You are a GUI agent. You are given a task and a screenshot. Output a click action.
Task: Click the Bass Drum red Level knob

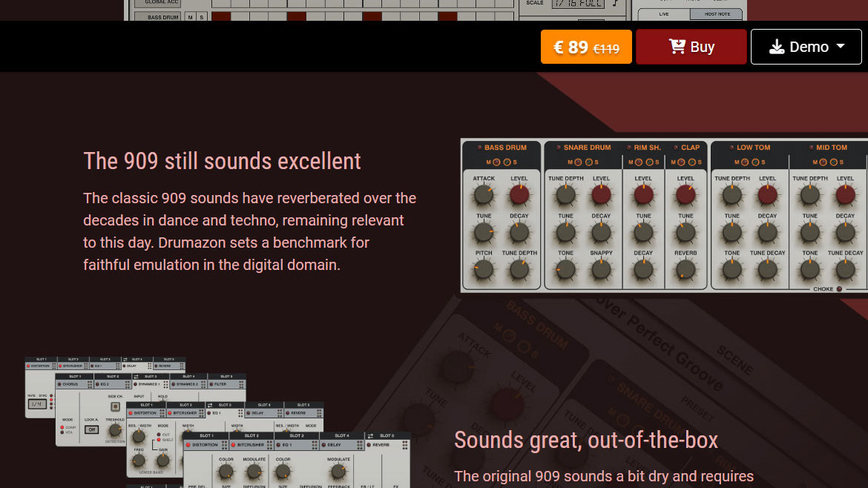coord(519,195)
